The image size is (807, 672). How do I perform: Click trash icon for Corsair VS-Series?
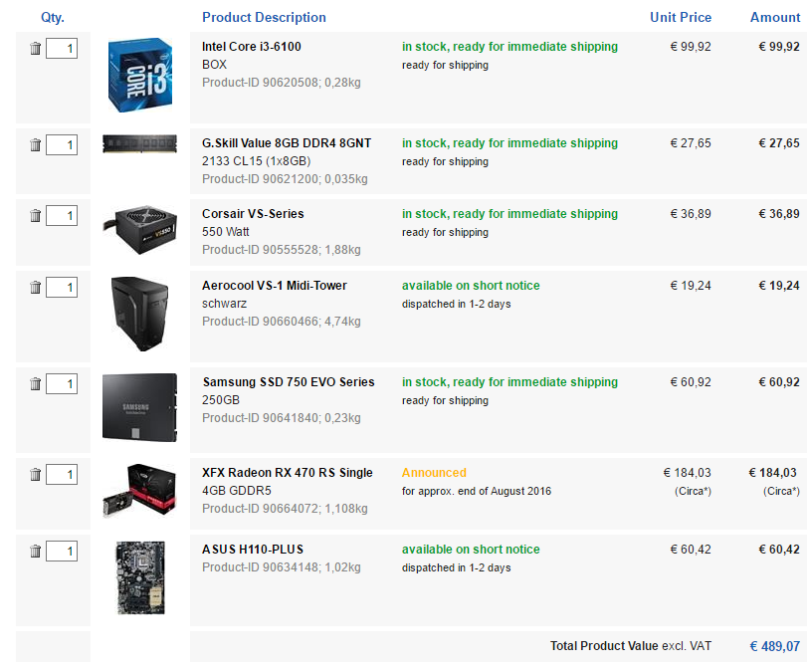pos(35,215)
